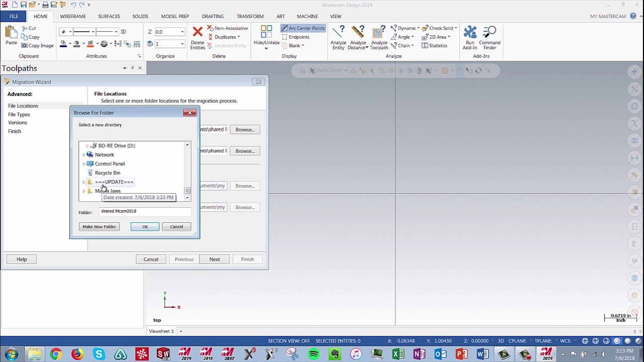
Task: Select File Types in Migration Wizard sidebar
Action: [19, 114]
